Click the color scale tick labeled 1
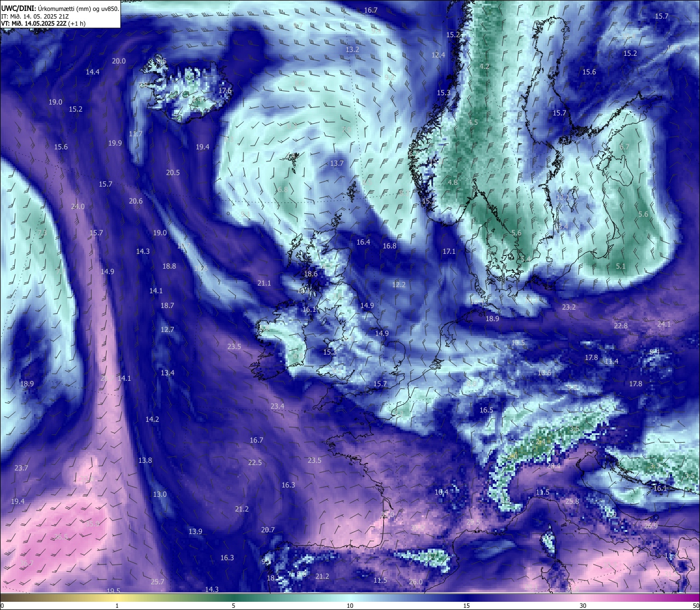This screenshot has height=610, width=700. coord(117,606)
